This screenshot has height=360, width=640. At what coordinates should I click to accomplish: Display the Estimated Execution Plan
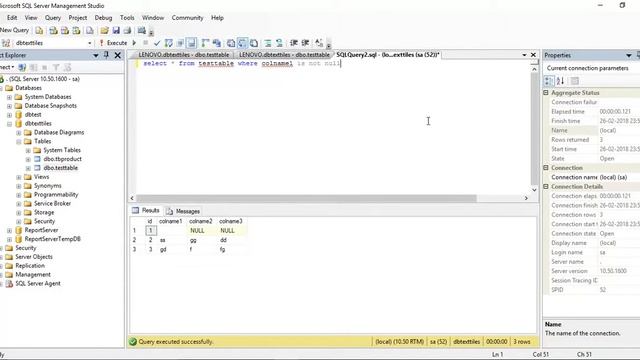(169, 43)
